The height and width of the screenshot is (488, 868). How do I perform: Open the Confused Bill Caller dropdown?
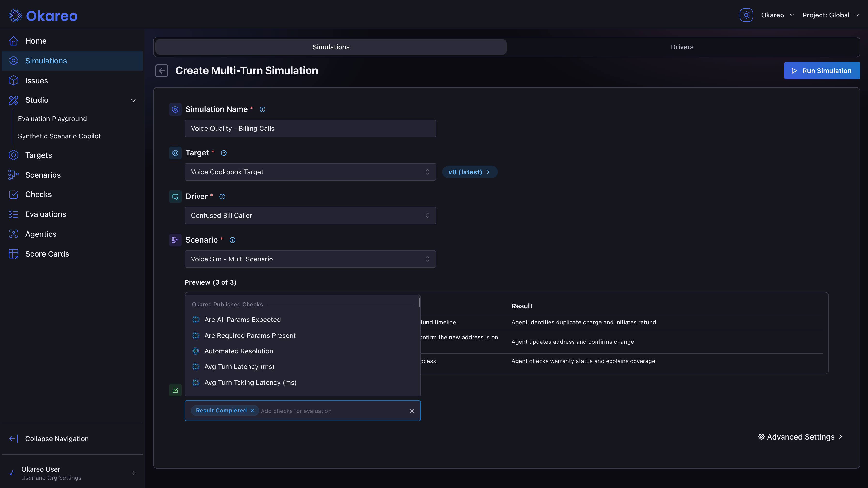click(310, 215)
